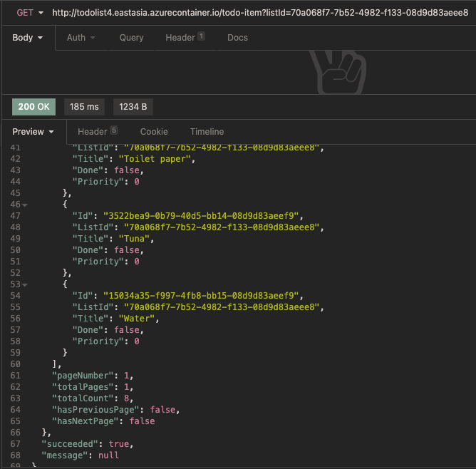Open the Cookie tab

(x=154, y=132)
